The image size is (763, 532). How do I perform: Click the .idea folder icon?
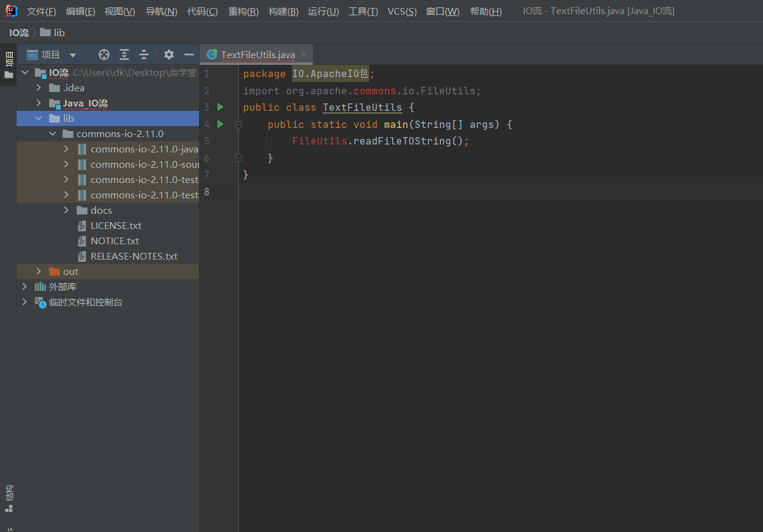tap(55, 88)
